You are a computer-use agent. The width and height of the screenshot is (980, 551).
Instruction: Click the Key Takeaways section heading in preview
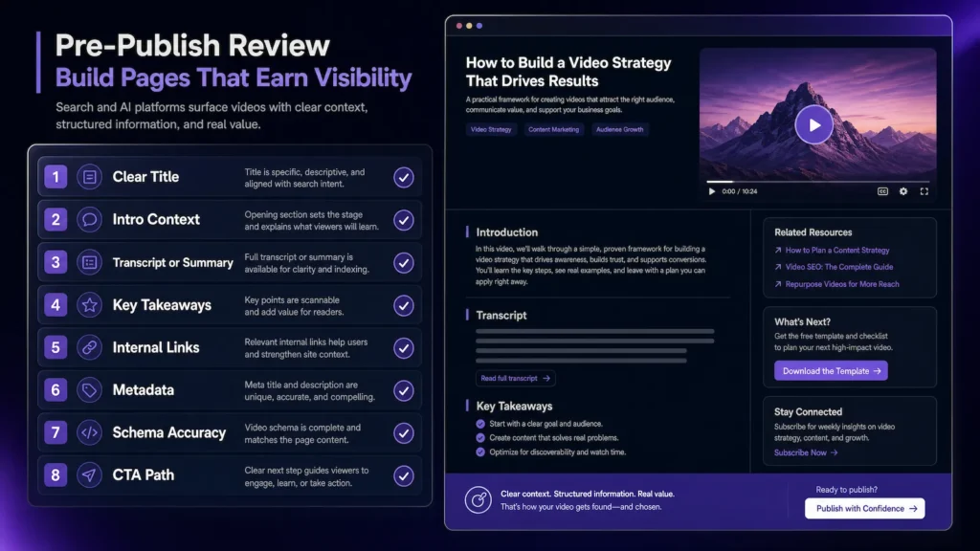click(x=514, y=406)
